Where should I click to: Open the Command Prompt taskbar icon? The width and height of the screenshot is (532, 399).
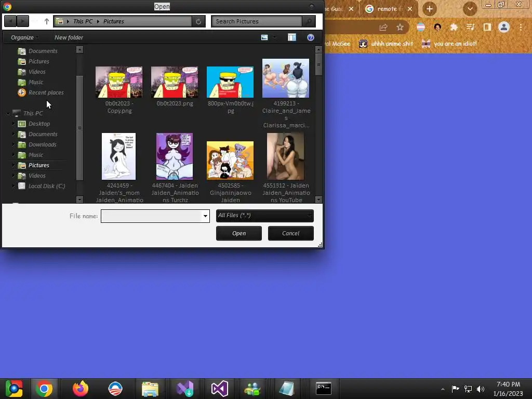[x=323, y=389]
